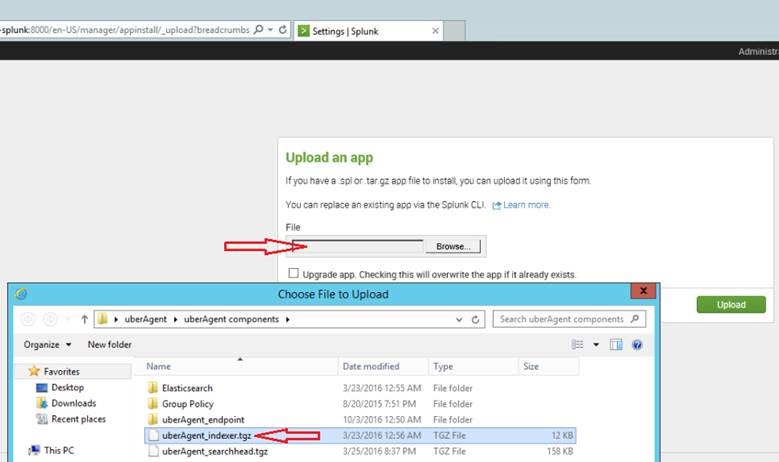Click the Group Policy folder icon
The image size is (779, 462).
153,403
